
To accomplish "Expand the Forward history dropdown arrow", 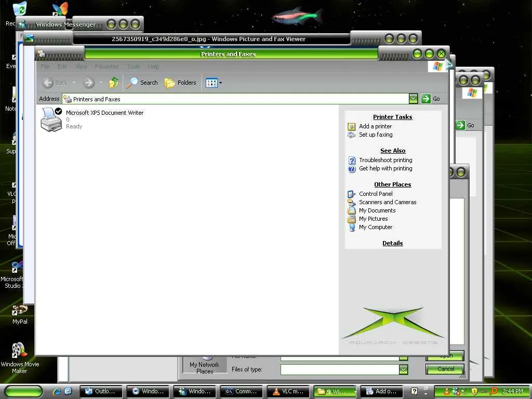I will (x=101, y=83).
